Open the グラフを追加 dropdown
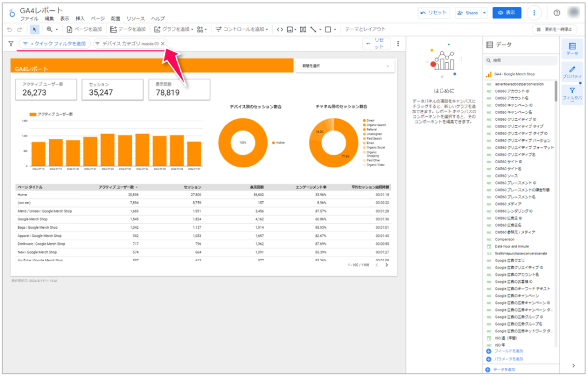 click(173, 29)
